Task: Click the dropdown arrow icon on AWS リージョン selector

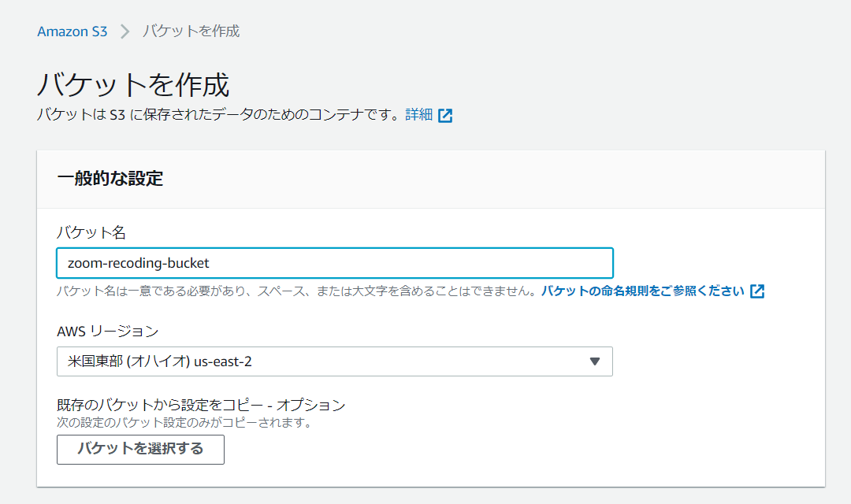Action: (x=596, y=361)
